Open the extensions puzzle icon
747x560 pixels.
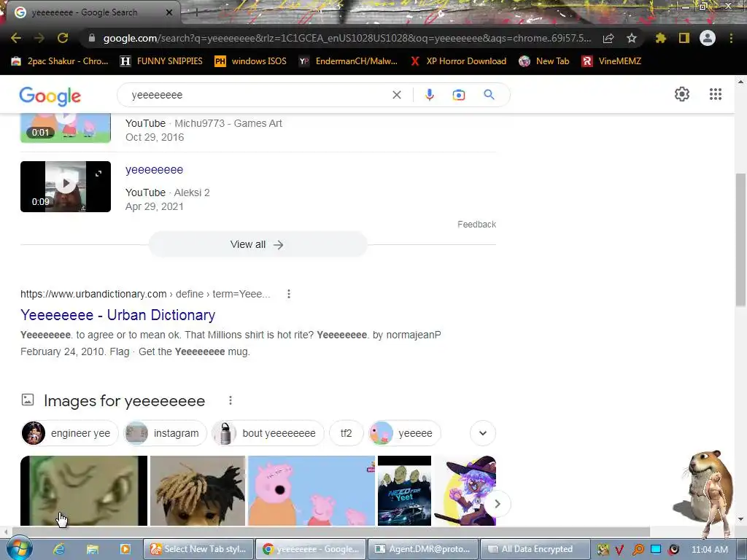[660, 38]
